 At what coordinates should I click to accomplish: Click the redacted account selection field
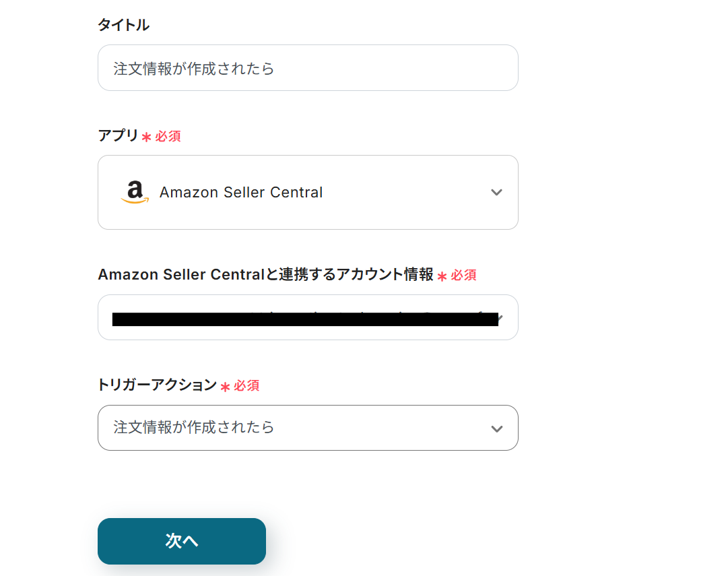[x=303, y=317]
